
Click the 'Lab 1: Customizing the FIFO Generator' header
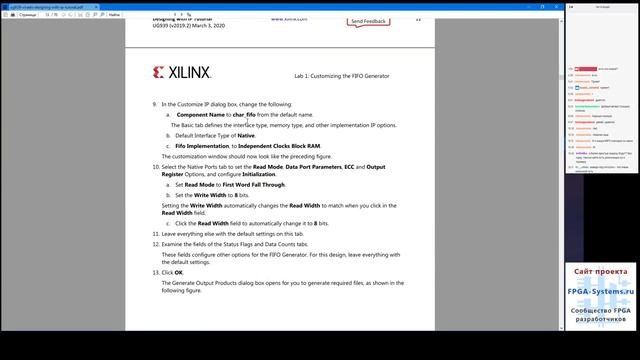342,76
